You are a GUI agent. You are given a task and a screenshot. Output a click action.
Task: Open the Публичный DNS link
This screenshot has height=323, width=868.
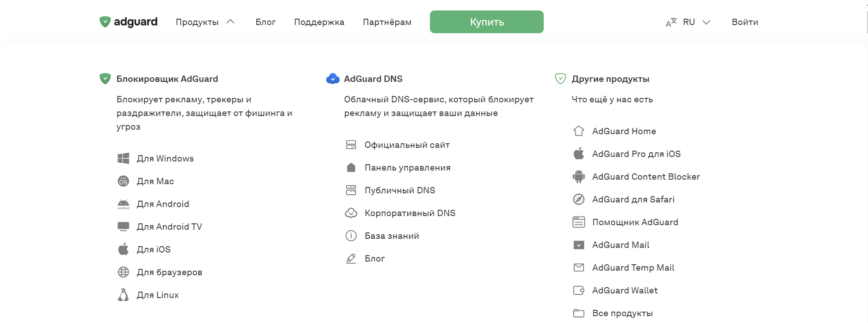[400, 190]
